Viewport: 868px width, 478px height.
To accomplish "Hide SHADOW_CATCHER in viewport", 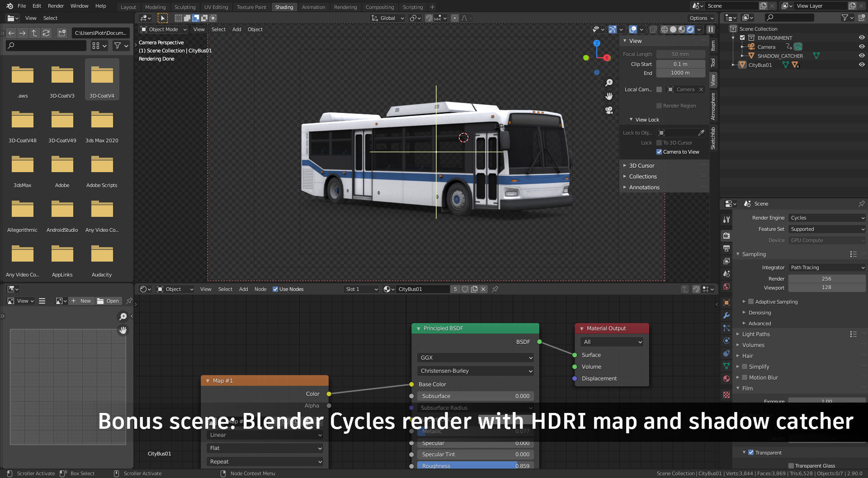I will point(862,56).
